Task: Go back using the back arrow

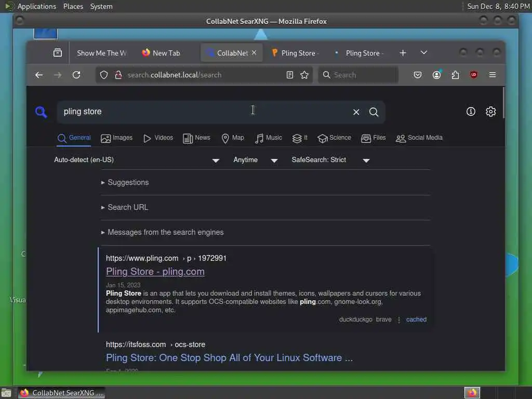Action: (x=39, y=75)
